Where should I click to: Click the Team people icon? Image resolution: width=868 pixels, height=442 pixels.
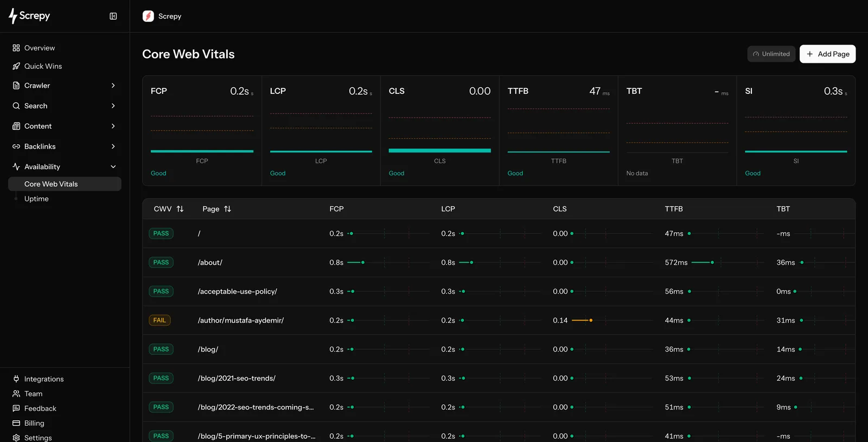(x=16, y=394)
